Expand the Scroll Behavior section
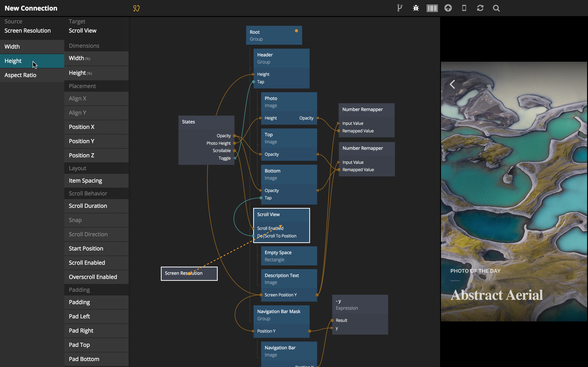This screenshot has width=588, height=367. coord(88,193)
